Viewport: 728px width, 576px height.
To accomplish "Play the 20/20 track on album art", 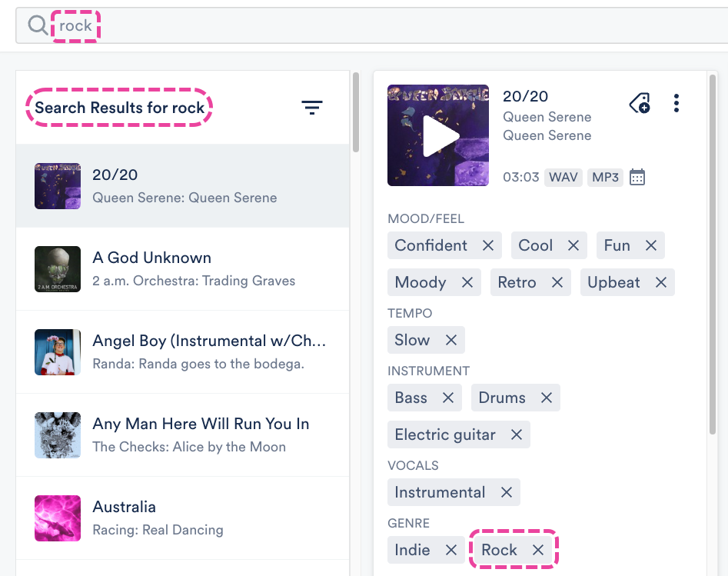I will point(438,135).
